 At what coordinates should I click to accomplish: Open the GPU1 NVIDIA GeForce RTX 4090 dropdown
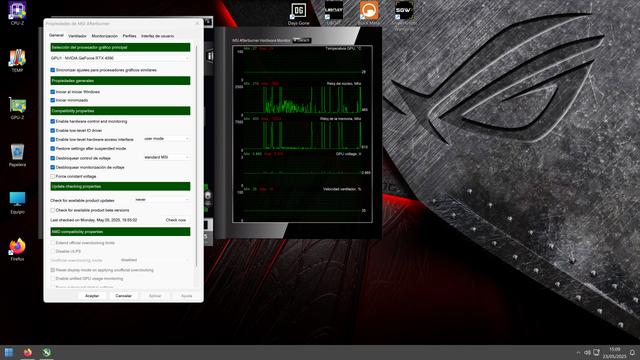[x=120, y=58]
